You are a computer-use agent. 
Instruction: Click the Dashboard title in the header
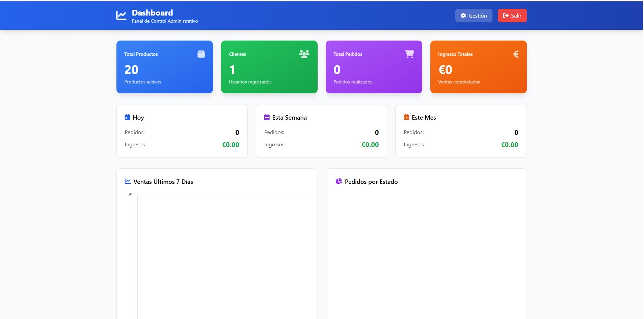(x=152, y=13)
